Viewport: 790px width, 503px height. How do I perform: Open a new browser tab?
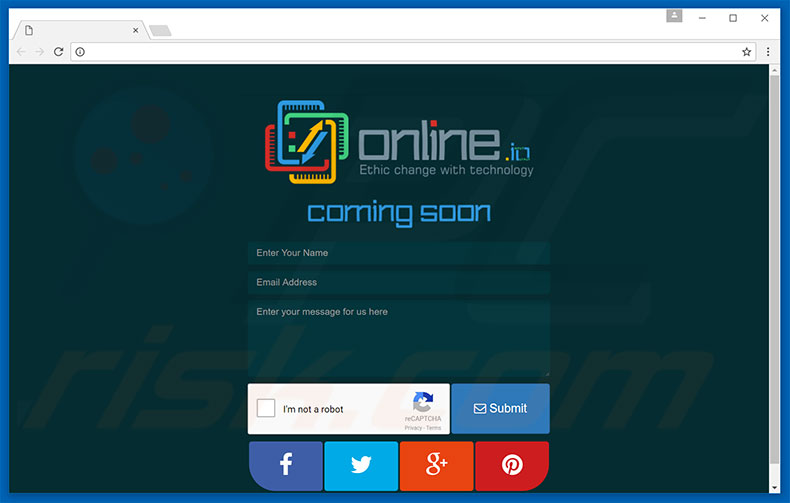coord(160,31)
